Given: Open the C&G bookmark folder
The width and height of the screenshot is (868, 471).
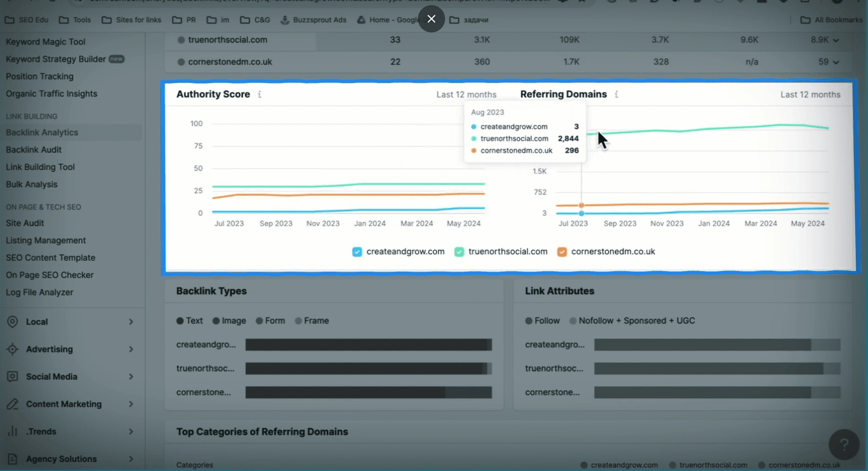Looking at the screenshot, I should (255, 20).
